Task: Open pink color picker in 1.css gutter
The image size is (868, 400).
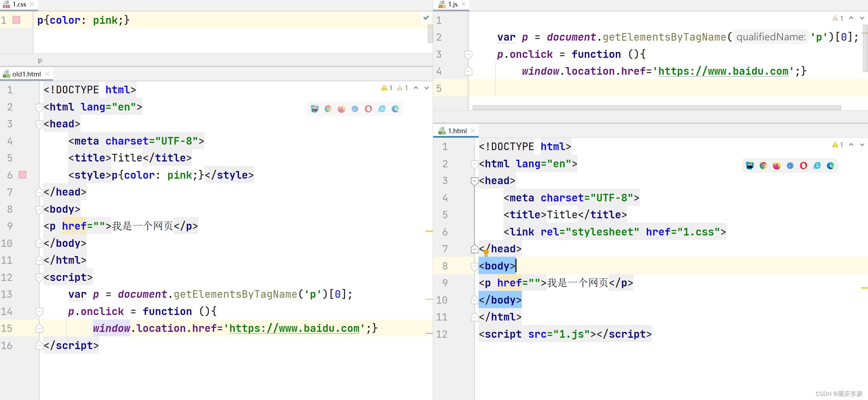Action: coord(16,20)
